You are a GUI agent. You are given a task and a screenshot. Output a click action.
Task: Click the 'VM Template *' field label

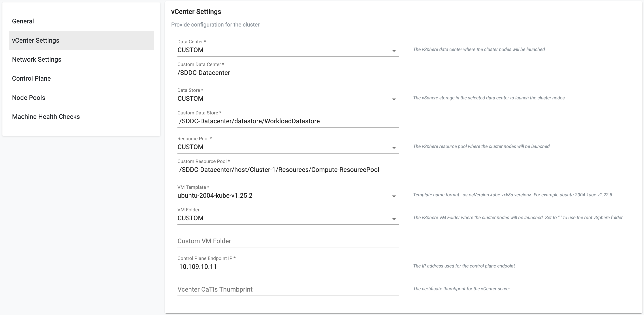(x=193, y=187)
